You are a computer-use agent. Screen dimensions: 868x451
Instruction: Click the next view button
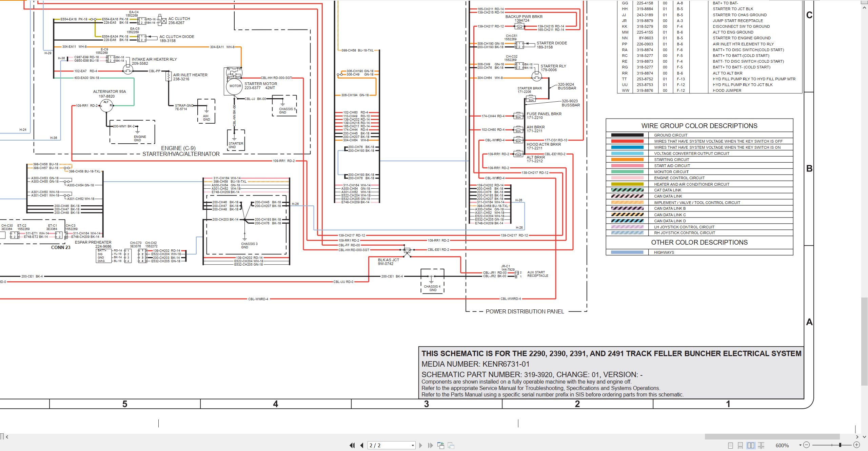coord(451,445)
